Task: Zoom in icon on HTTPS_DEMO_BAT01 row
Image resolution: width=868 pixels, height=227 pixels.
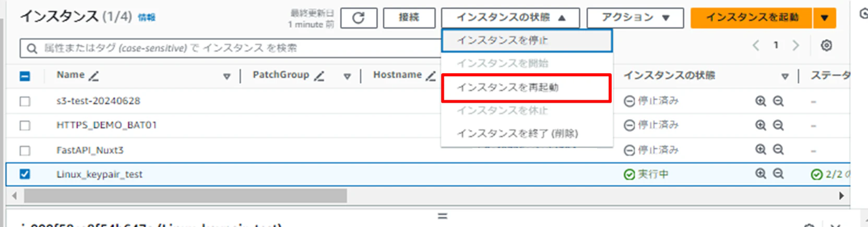Action: [x=760, y=125]
